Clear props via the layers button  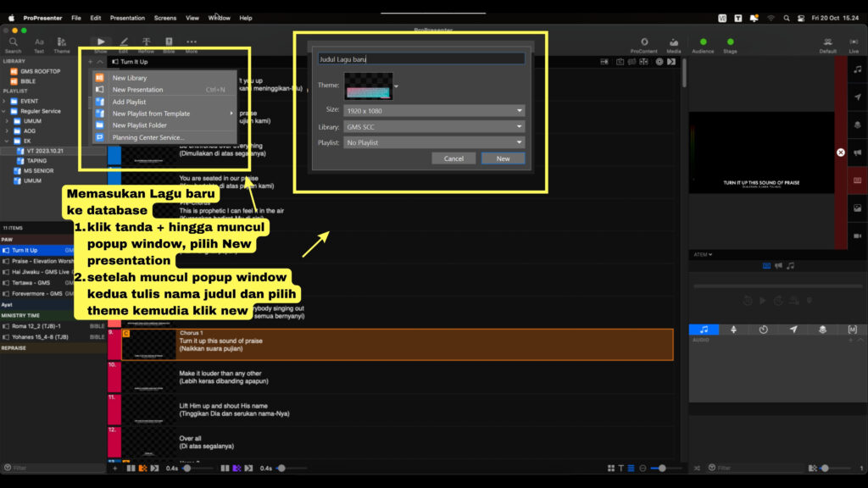pyautogui.click(x=858, y=125)
